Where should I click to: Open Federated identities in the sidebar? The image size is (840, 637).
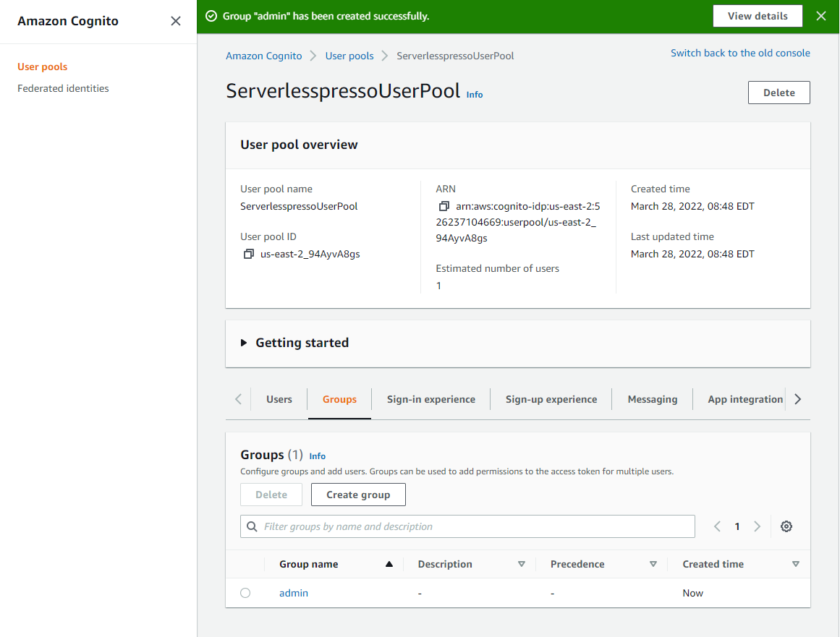tap(63, 88)
